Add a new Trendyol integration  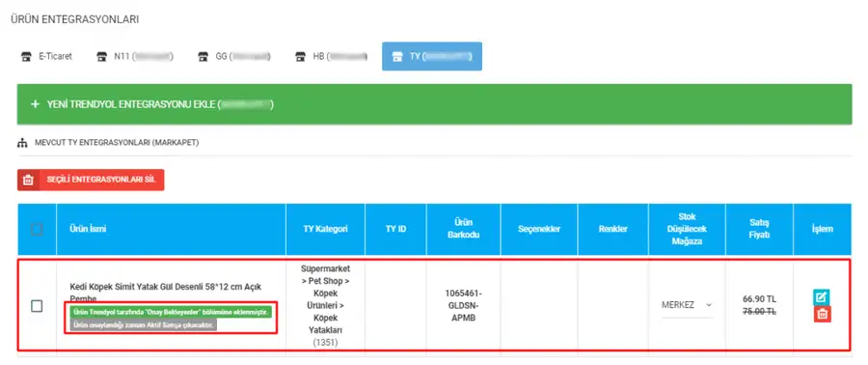pyautogui.click(x=434, y=104)
